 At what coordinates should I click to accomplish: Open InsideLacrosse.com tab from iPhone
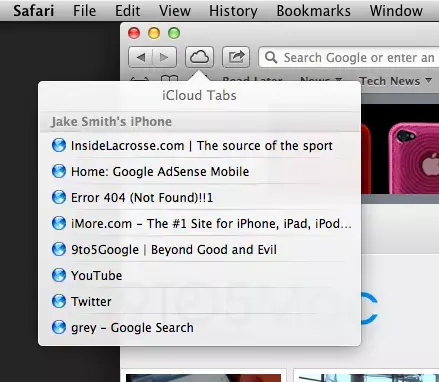point(200,146)
